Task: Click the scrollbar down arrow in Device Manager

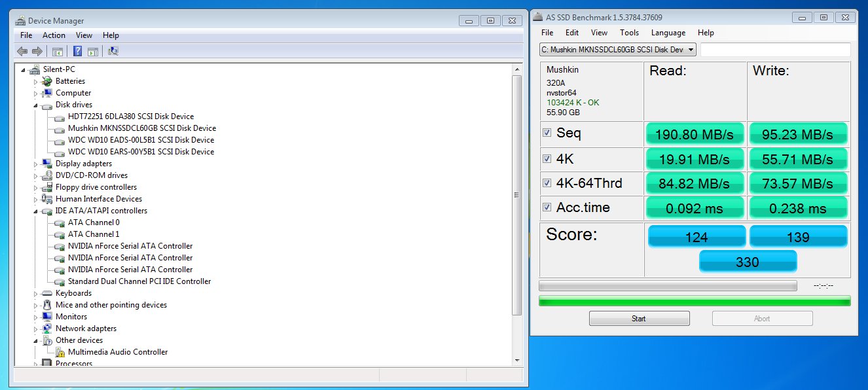Action: (x=517, y=361)
